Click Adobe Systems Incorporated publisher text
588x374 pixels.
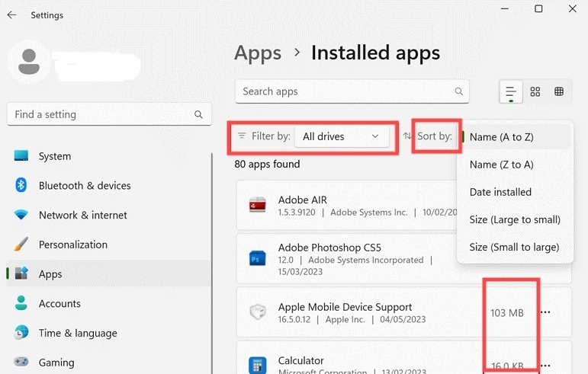pyautogui.click(x=365, y=260)
